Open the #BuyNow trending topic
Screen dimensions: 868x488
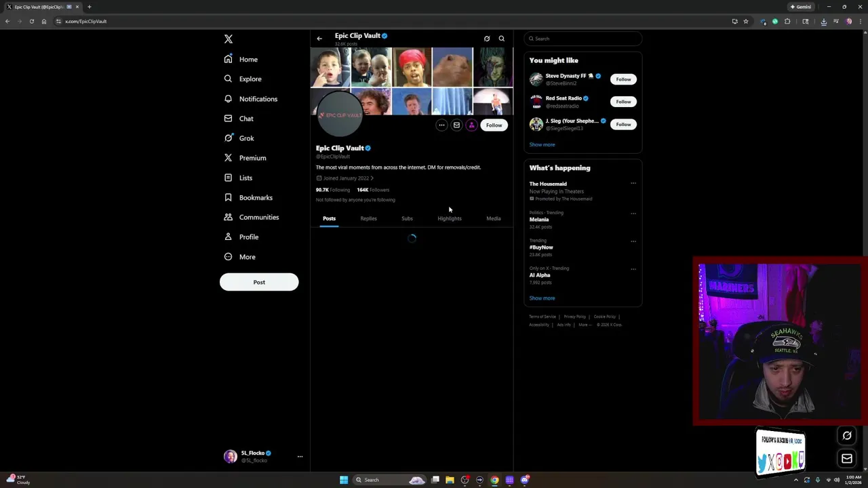[541, 247]
